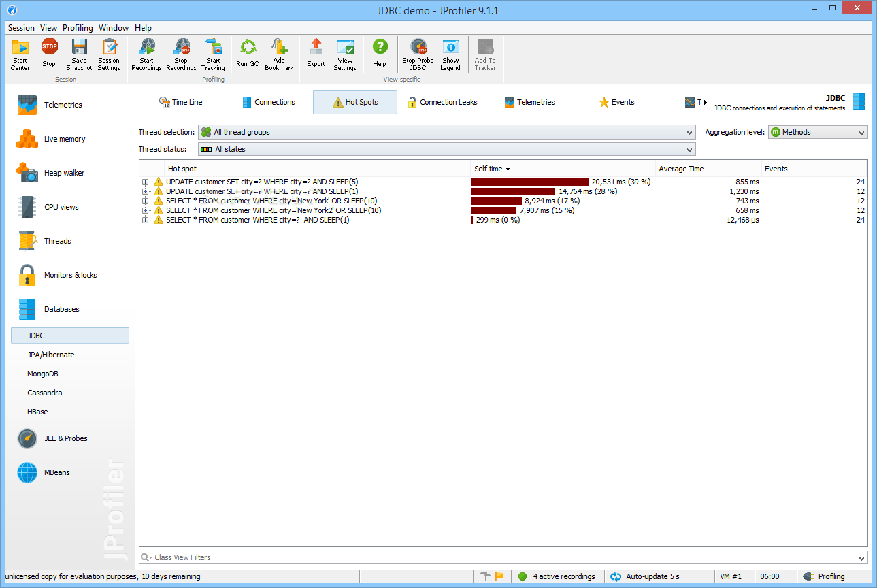Open the Class View Filters dropdown arrow
The height and width of the screenshot is (588, 877).
[862, 558]
